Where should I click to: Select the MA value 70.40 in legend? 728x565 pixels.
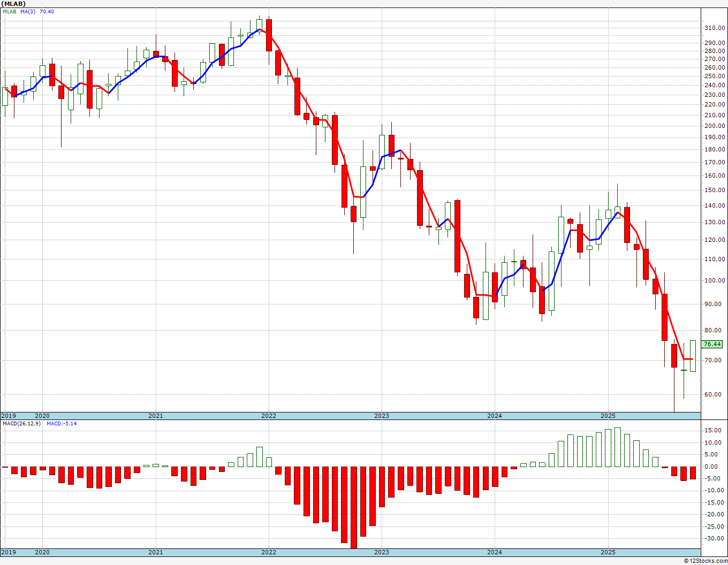[47, 12]
